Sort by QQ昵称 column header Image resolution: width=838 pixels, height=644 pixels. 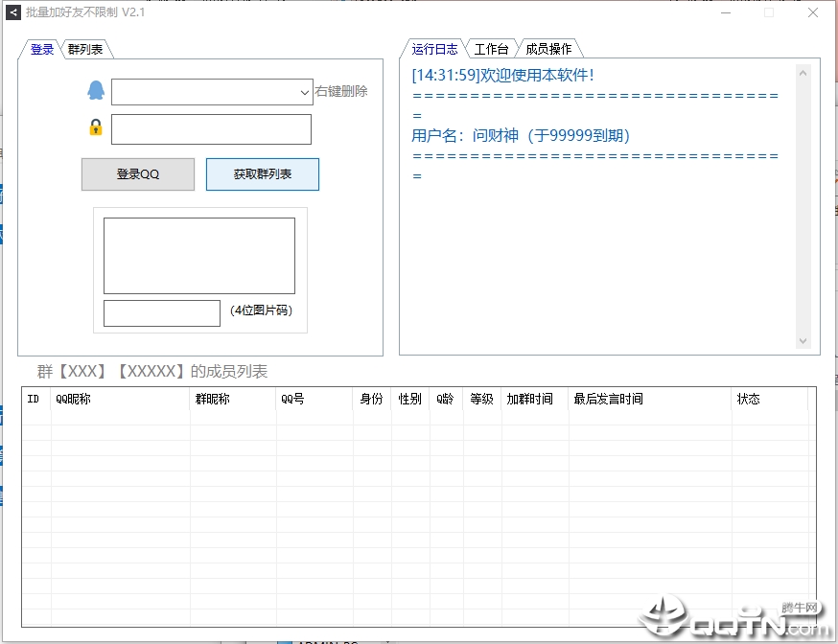tap(120, 399)
